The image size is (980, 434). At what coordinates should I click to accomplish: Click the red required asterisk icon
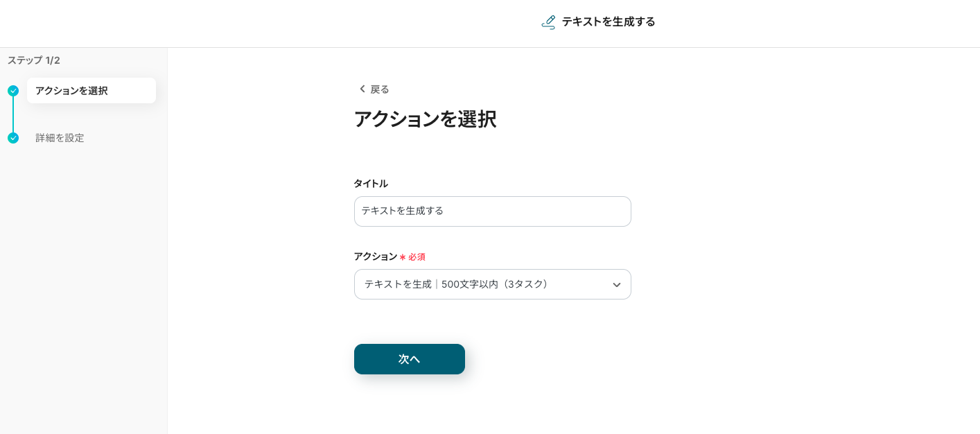[403, 257]
